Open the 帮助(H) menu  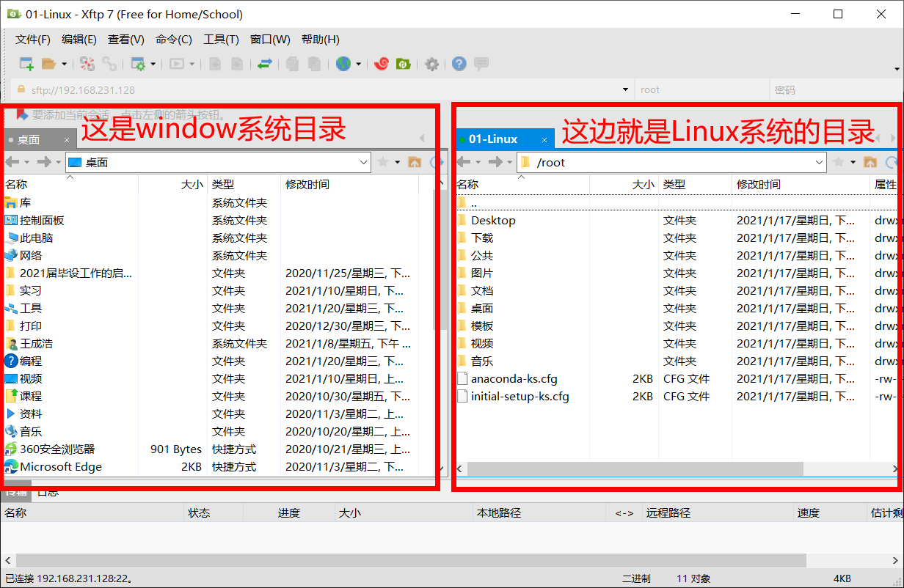point(321,40)
